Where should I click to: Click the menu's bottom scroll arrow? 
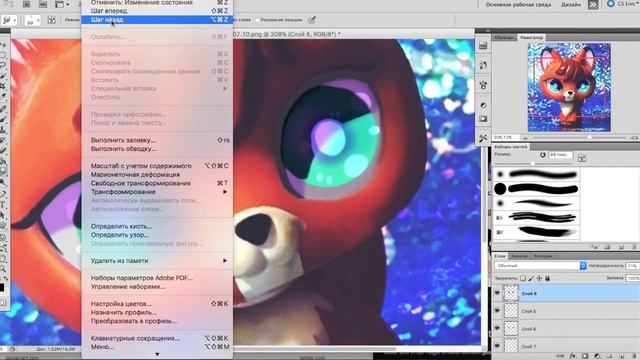[157, 355]
